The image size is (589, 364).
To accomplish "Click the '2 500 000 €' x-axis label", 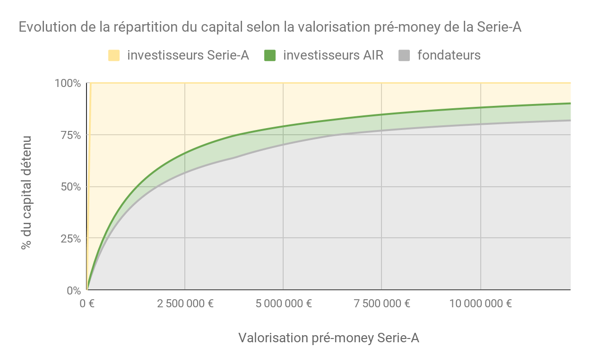I will (x=185, y=303).
